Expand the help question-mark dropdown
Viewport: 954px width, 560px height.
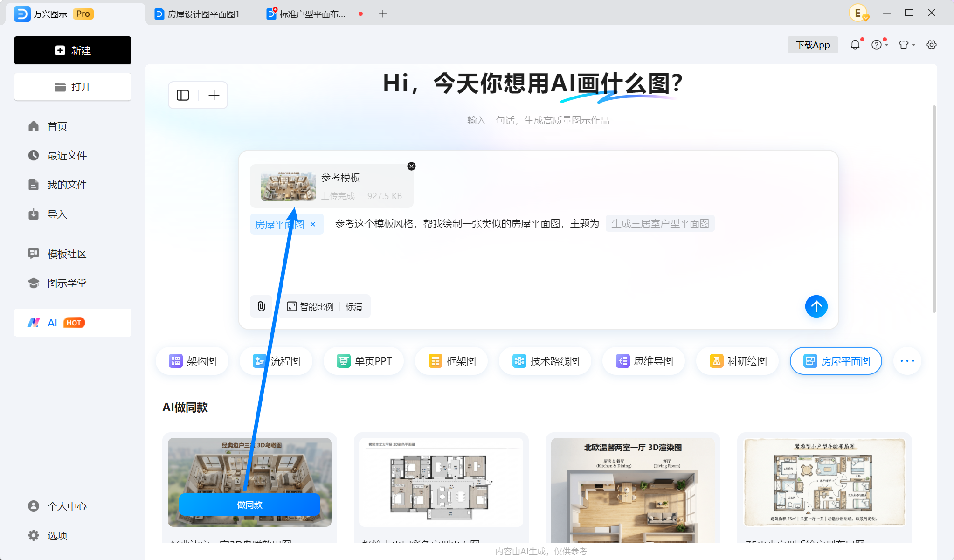[x=879, y=45]
